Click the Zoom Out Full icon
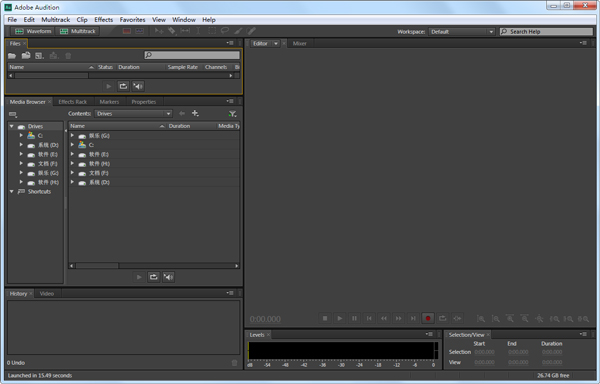This screenshot has width=600, height=384. [x=539, y=319]
